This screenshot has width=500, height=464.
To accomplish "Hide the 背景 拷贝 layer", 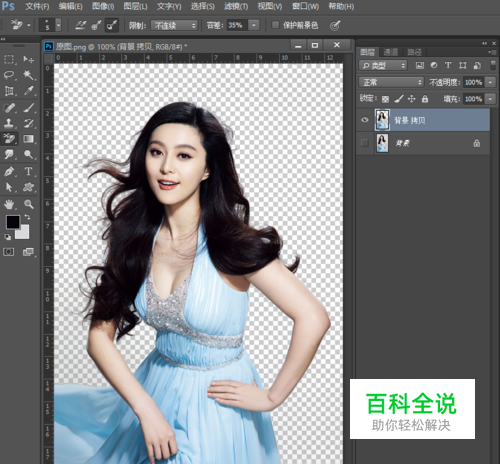I will click(365, 120).
